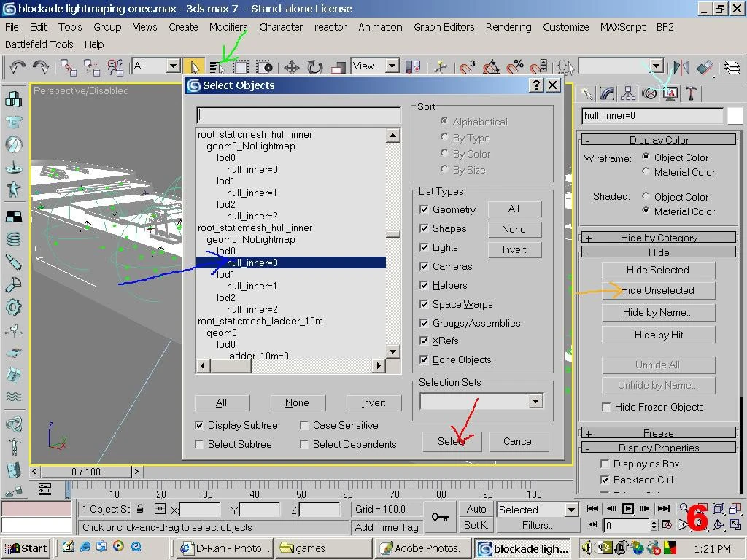Click Cancel in Select Objects dialog

tap(518, 441)
